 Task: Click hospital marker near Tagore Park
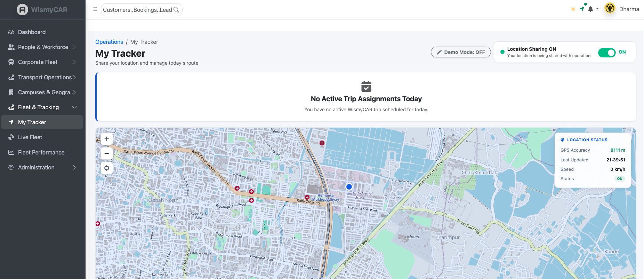(x=322, y=143)
